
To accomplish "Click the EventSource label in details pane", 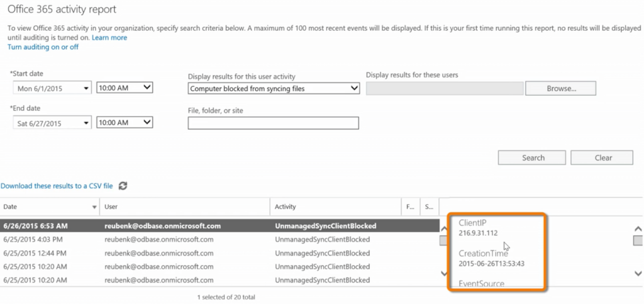I will 481,283.
